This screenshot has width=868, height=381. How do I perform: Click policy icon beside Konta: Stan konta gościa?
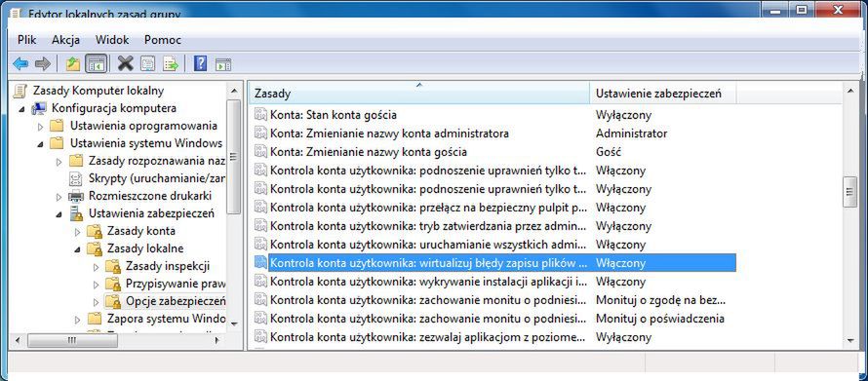[260, 115]
